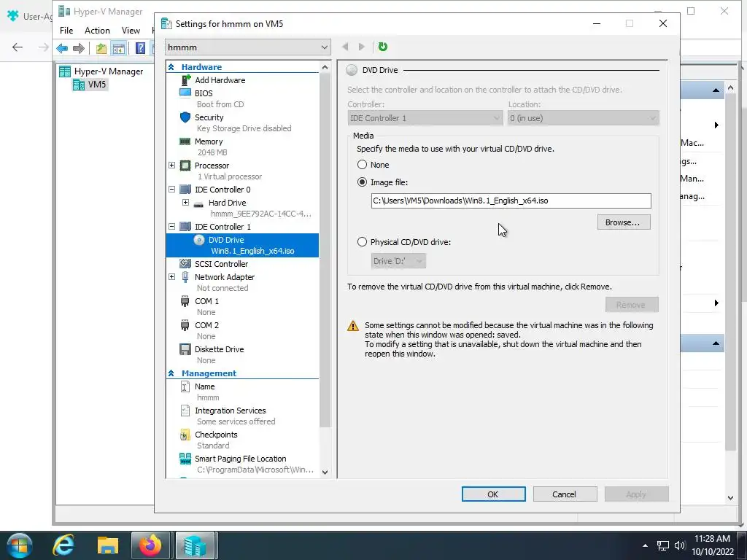Viewport: 747px width, 560px height.
Task: Click the Add Hardware icon in the settings tree
Action: point(185,80)
